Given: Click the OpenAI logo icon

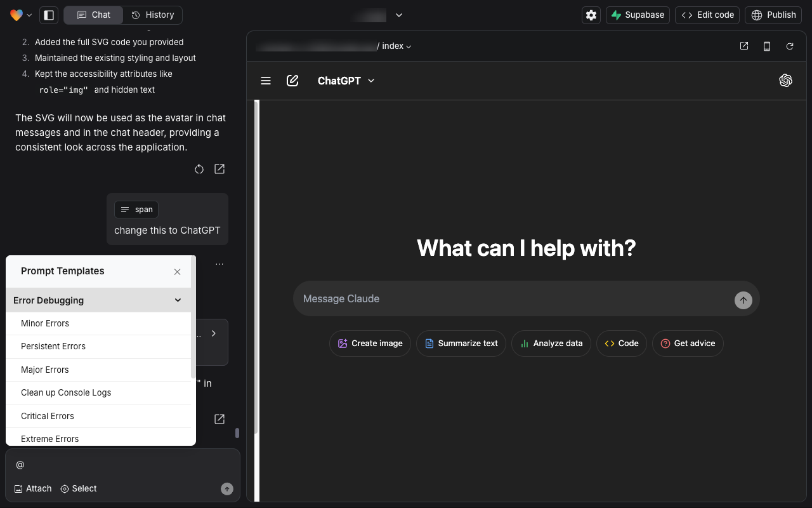Looking at the screenshot, I should pyautogui.click(x=785, y=81).
